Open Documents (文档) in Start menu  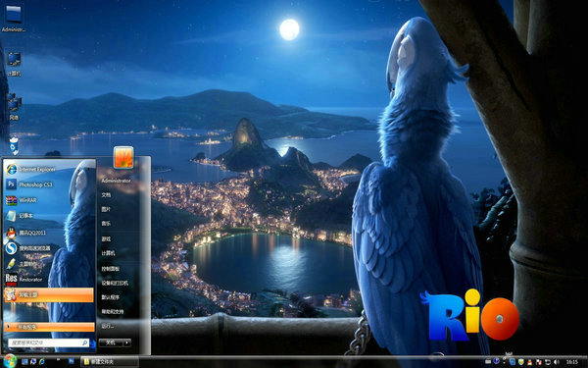pyautogui.click(x=106, y=195)
